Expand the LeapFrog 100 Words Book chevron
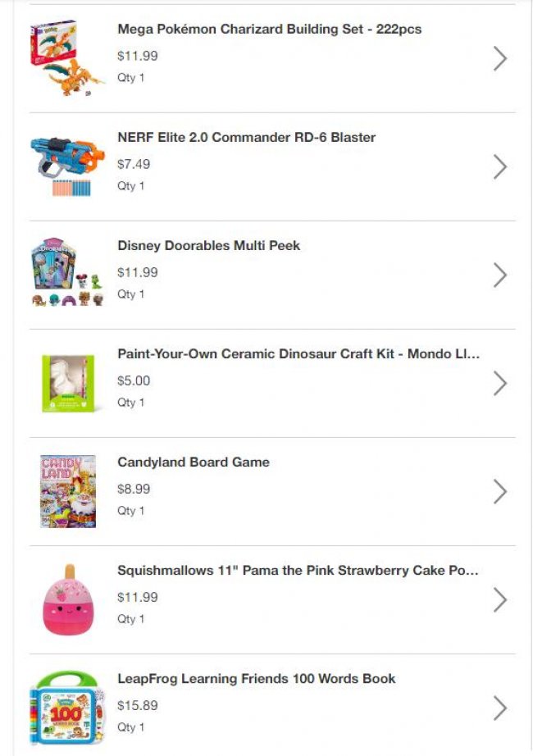This screenshot has width=533, height=756. point(500,708)
